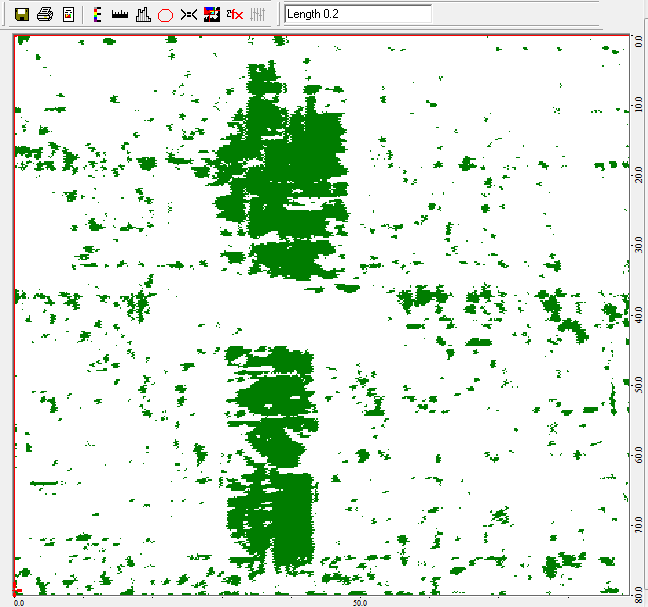Image resolution: width=648 pixels, height=607 pixels.
Task: Select the red polygon region tool
Action: click(x=166, y=14)
